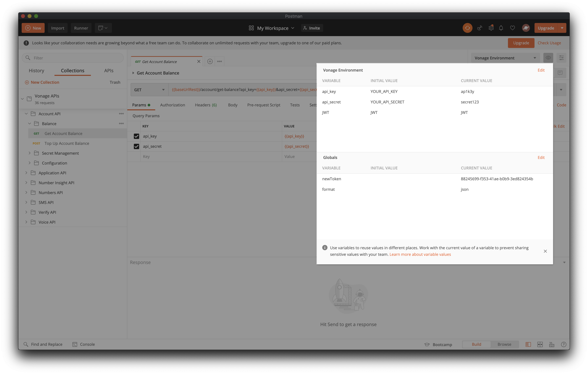Click the info icon in the variables tip

pyautogui.click(x=325, y=247)
